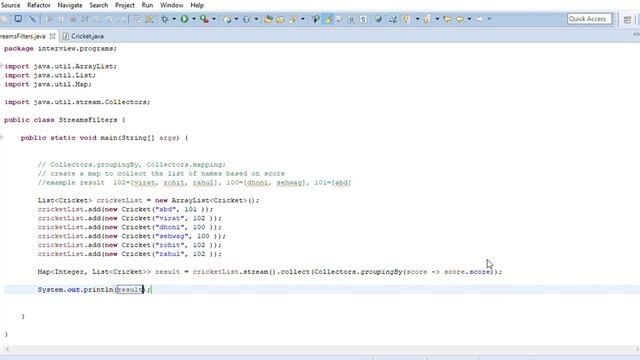Open the Project menu
640x360 pixels.
click(124, 5)
